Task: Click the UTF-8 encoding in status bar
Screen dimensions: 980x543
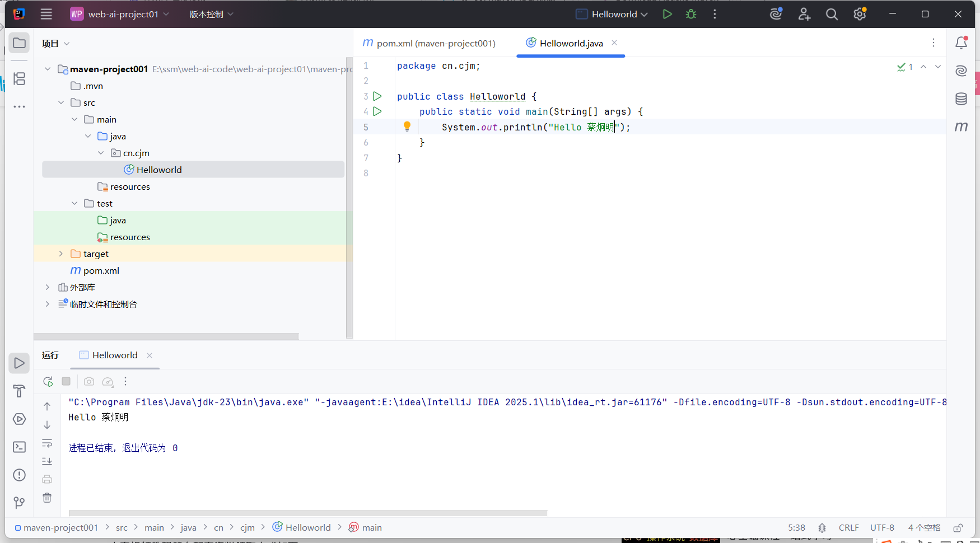Action: [882, 528]
